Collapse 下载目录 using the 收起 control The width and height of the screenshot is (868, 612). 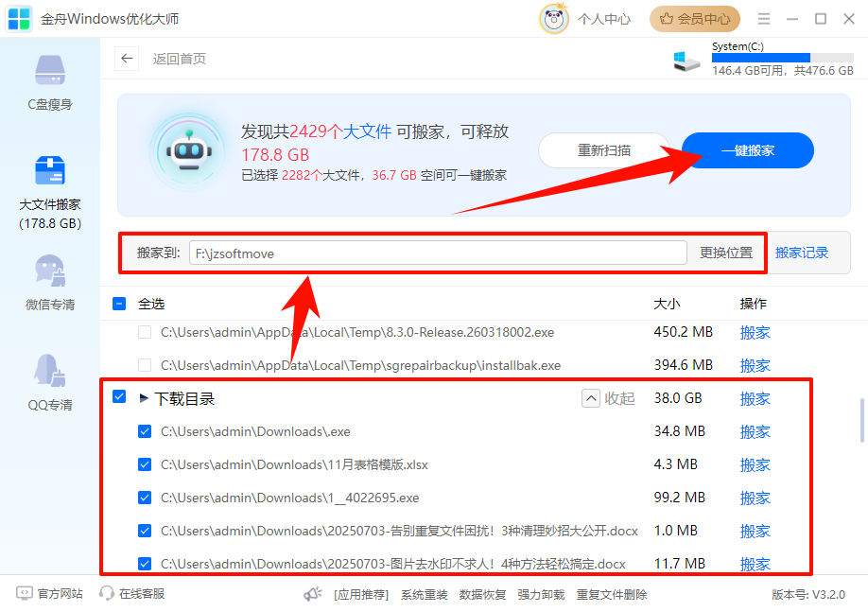(603, 398)
